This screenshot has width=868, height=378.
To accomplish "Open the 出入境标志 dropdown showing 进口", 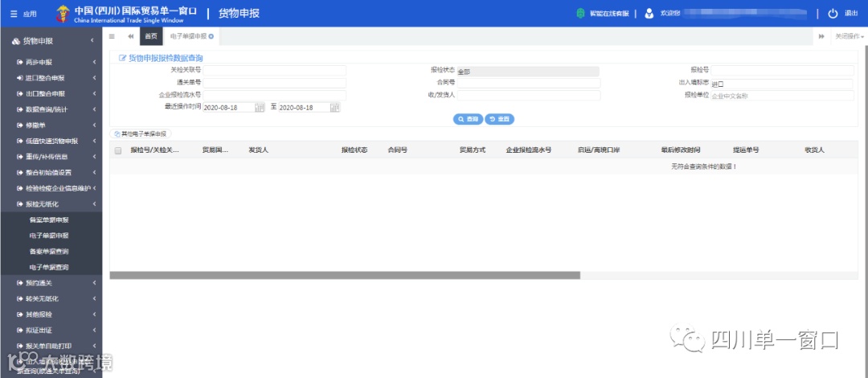I will click(x=782, y=84).
